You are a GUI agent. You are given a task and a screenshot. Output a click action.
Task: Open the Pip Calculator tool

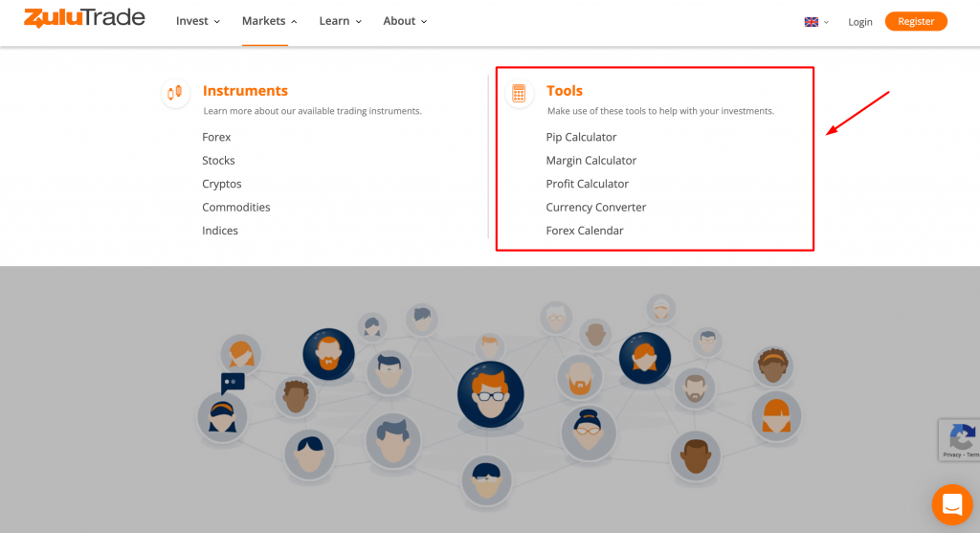[x=581, y=137]
